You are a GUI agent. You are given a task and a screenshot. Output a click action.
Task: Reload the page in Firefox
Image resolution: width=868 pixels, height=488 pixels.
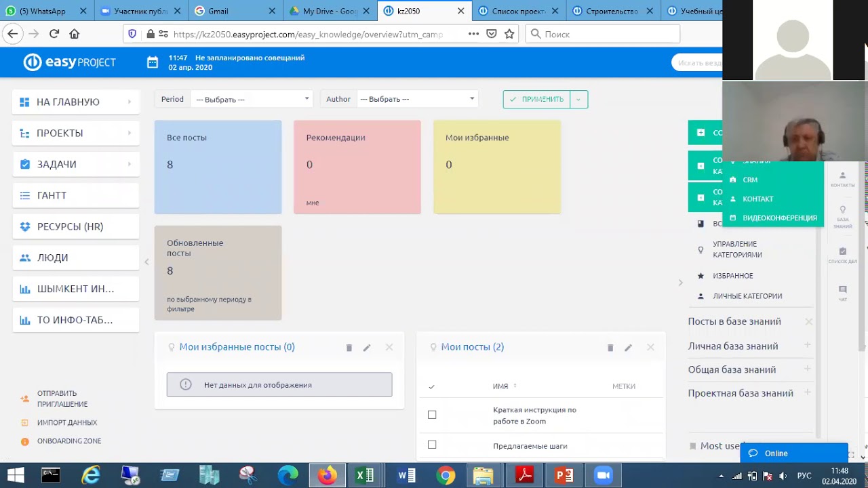tap(54, 34)
